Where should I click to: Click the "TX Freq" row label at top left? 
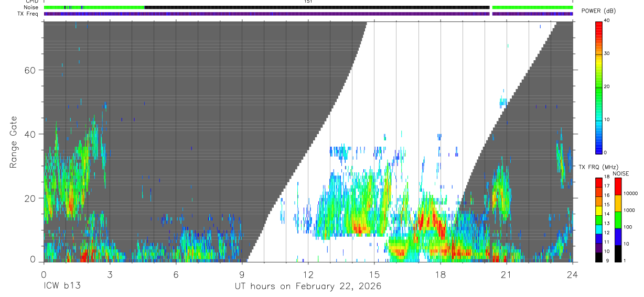(28, 14)
